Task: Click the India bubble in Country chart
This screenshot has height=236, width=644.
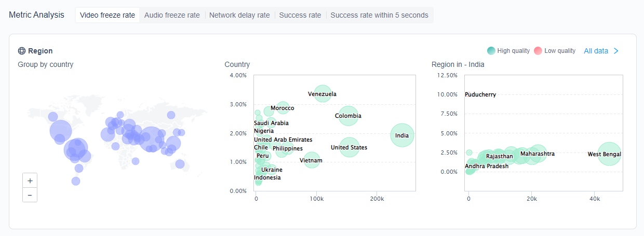Action: click(x=402, y=135)
